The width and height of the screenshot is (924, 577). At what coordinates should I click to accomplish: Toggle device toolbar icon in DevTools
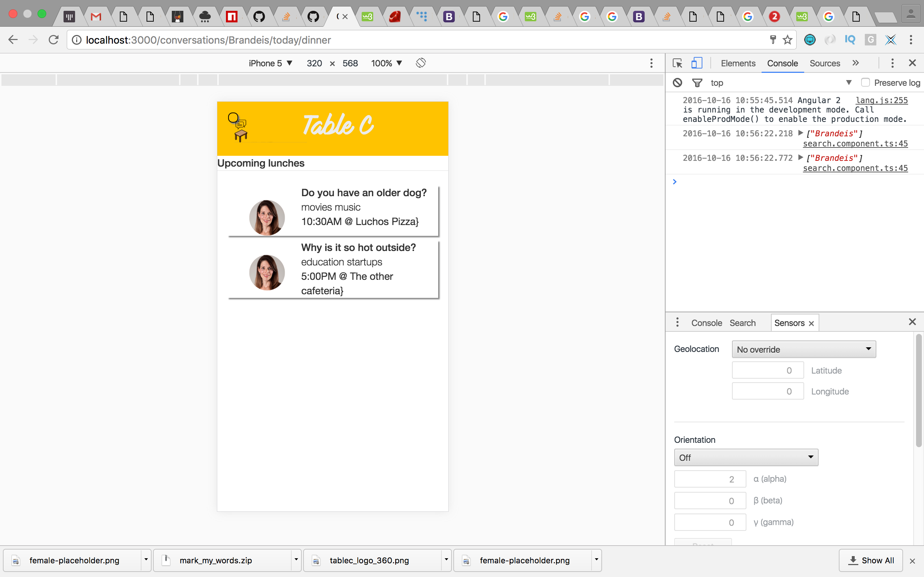coord(697,63)
